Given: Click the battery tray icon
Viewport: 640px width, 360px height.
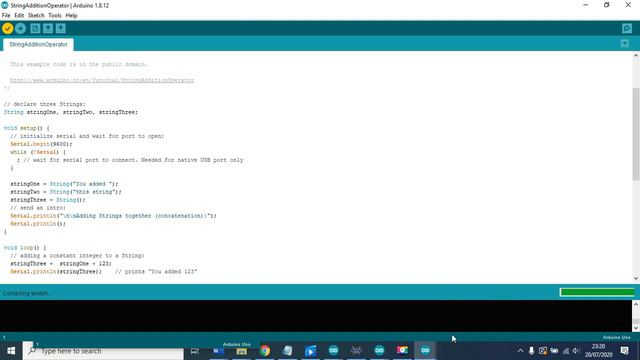Looking at the screenshot, I should coord(554,351).
